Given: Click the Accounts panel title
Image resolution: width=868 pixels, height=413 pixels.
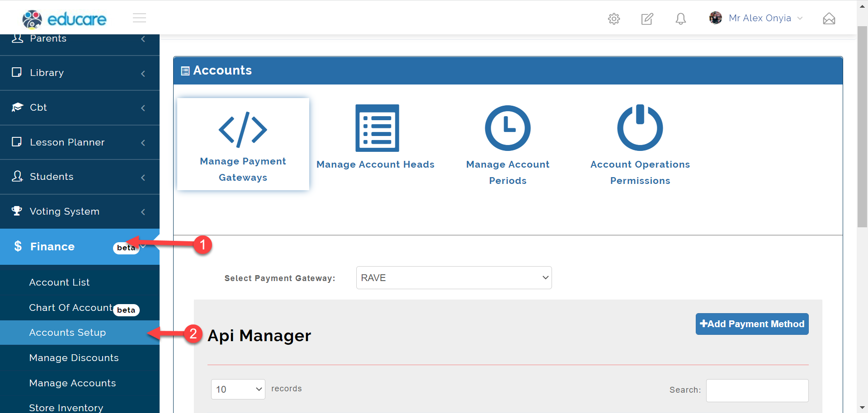Looking at the screenshot, I should [x=222, y=70].
